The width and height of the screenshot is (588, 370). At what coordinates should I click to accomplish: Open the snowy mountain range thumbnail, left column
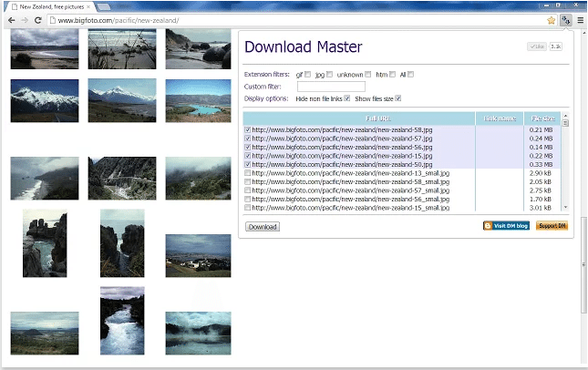[x=45, y=100]
